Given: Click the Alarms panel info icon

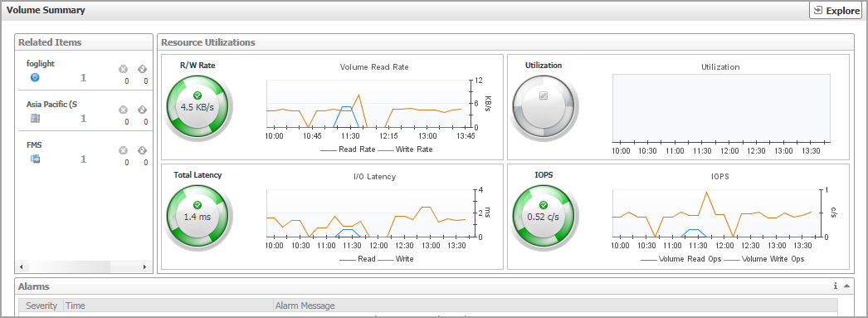Looking at the screenshot, I should [836, 286].
